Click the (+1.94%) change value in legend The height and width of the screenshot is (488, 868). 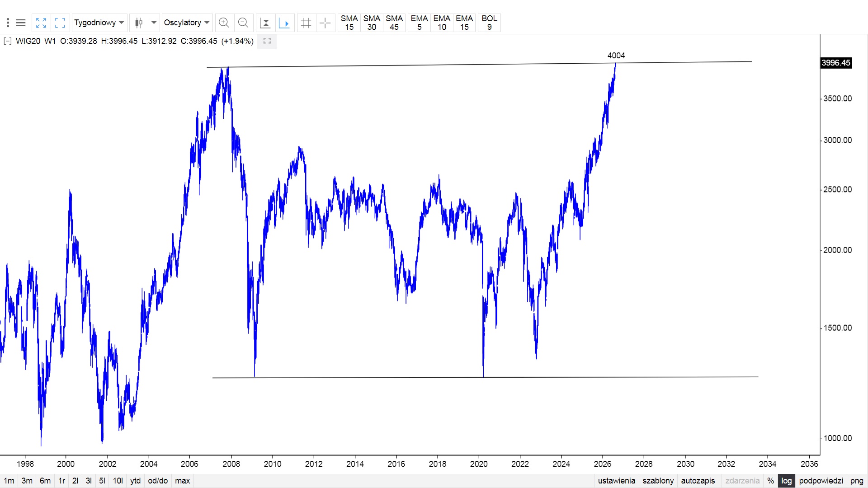point(237,41)
